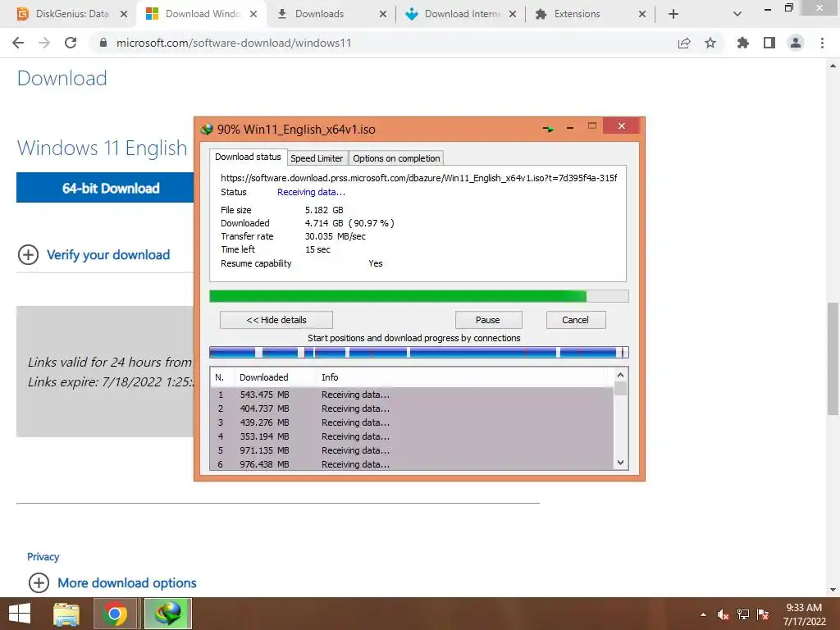Reload the Microsoft download page
This screenshot has height=630, width=840.
pos(71,43)
